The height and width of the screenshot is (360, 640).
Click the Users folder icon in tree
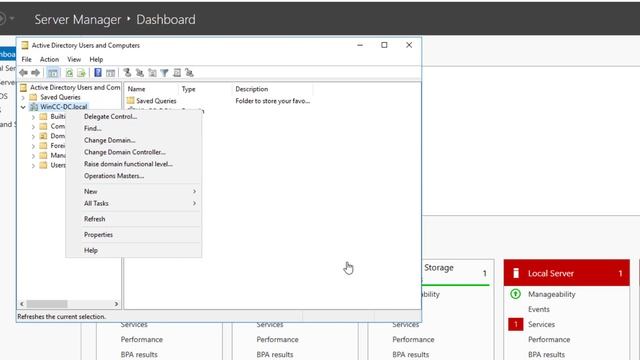click(43, 165)
